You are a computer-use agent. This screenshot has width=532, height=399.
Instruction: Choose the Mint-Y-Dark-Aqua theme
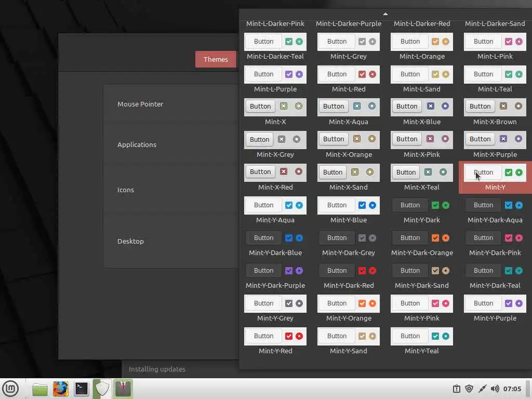(495, 210)
